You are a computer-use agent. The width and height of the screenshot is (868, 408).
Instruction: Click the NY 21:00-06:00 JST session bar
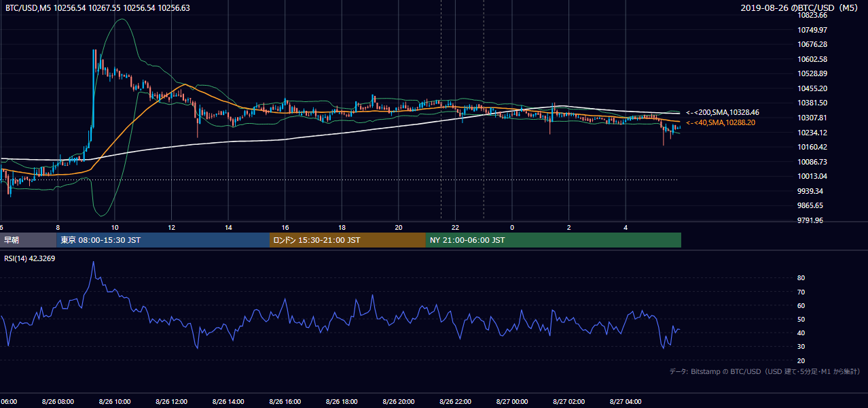click(554, 240)
